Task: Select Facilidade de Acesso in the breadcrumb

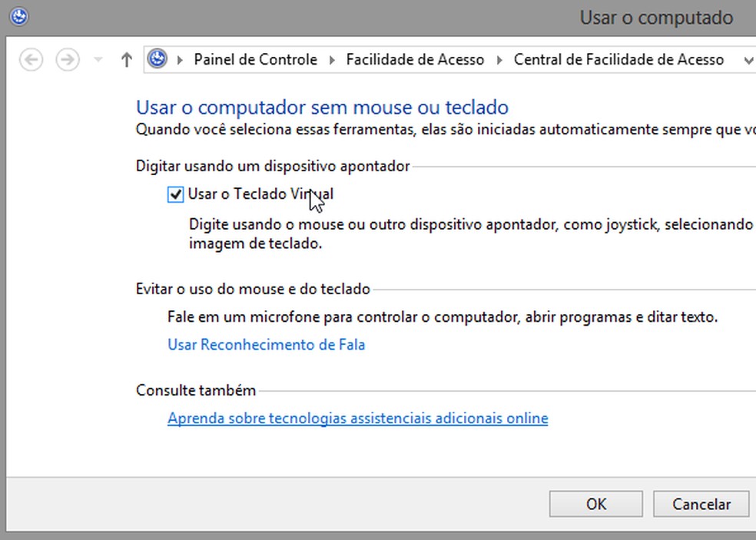Action: point(415,59)
